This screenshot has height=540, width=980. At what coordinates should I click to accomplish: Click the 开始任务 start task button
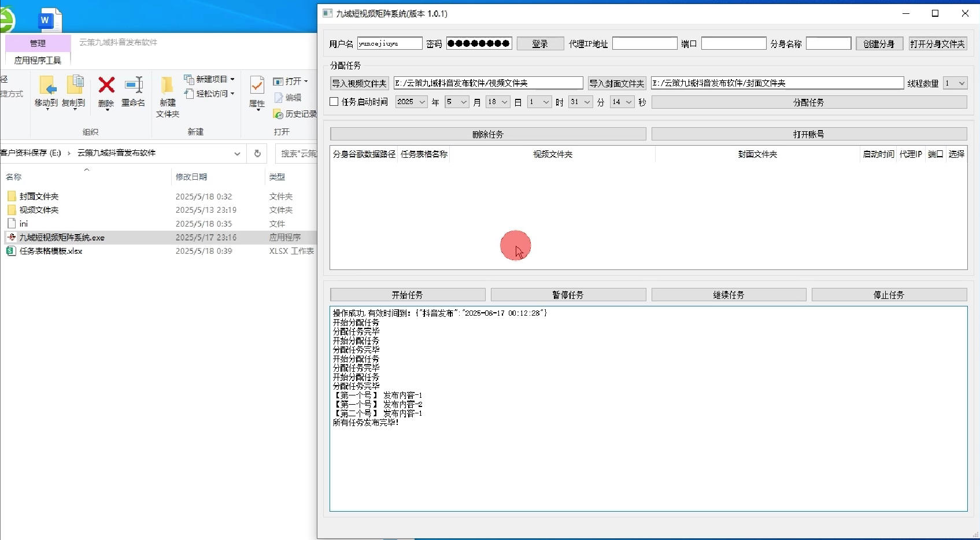[x=407, y=295]
